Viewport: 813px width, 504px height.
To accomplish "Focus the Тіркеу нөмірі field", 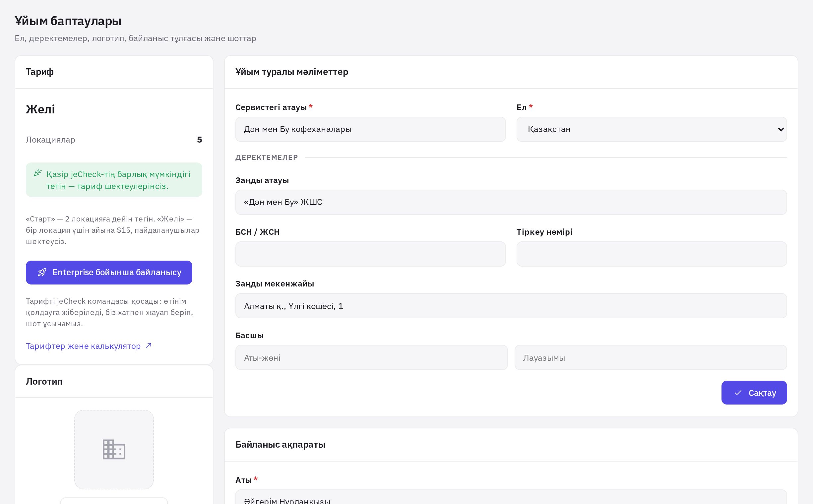I will coord(652,254).
